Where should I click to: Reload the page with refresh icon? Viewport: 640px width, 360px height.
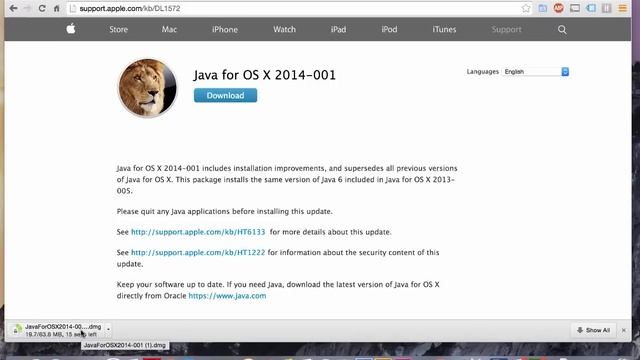pos(42,8)
